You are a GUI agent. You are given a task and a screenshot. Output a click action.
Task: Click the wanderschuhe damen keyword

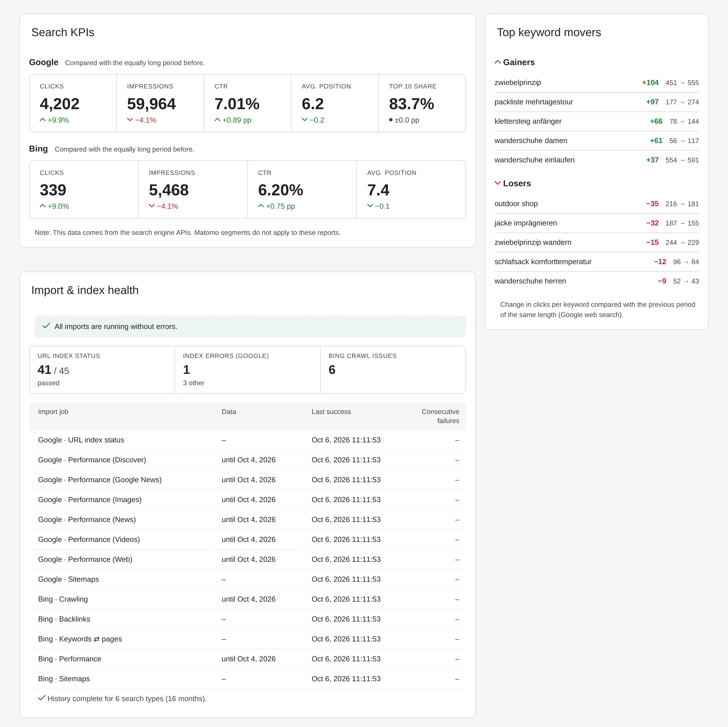tap(531, 140)
